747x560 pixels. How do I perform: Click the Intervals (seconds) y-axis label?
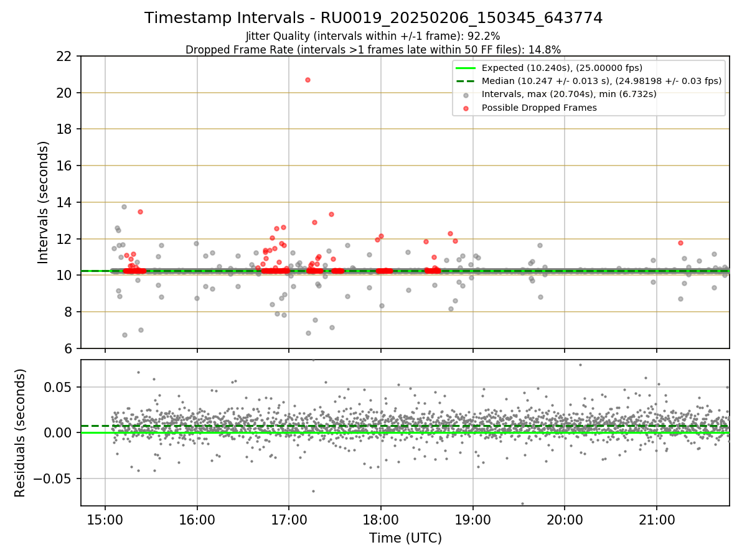[x=44, y=202]
